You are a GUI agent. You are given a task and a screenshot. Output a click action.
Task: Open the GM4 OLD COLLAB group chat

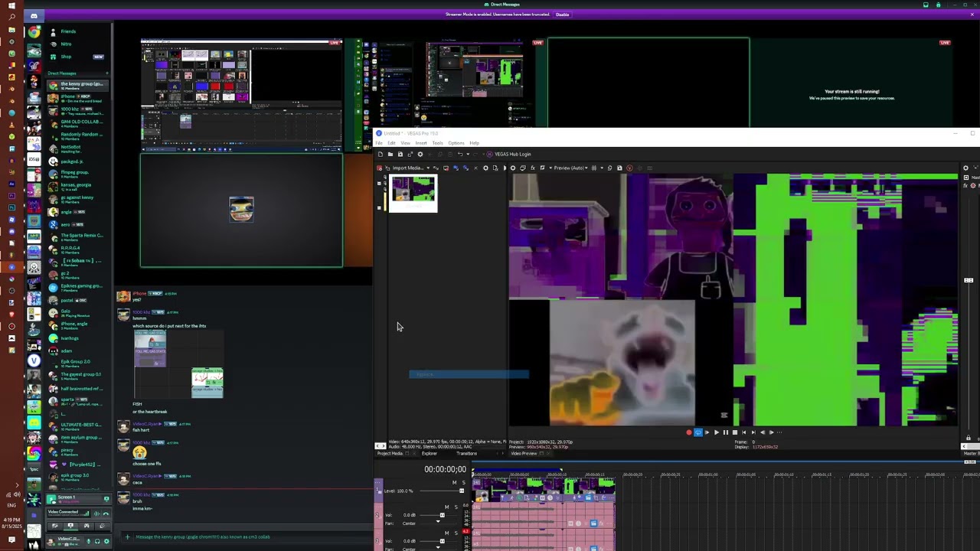[x=77, y=123]
